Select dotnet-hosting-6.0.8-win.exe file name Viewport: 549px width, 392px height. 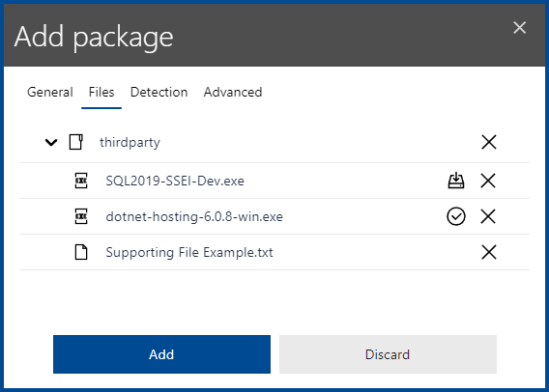pyautogui.click(x=194, y=217)
